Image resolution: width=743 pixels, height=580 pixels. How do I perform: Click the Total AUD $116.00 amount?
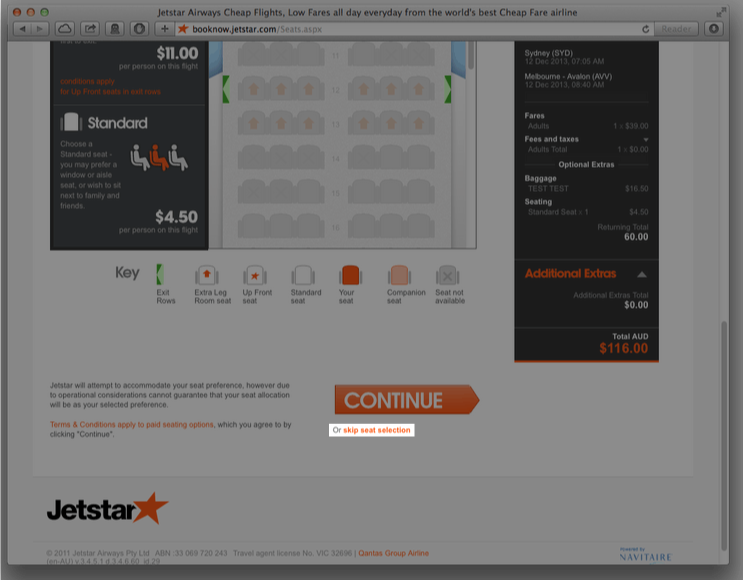tap(623, 348)
